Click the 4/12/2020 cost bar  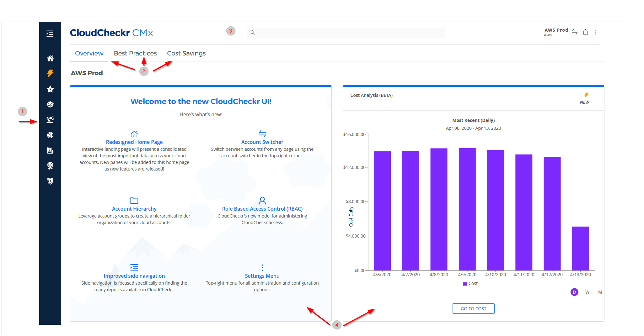pyautogui.click(x=552, y=213)
